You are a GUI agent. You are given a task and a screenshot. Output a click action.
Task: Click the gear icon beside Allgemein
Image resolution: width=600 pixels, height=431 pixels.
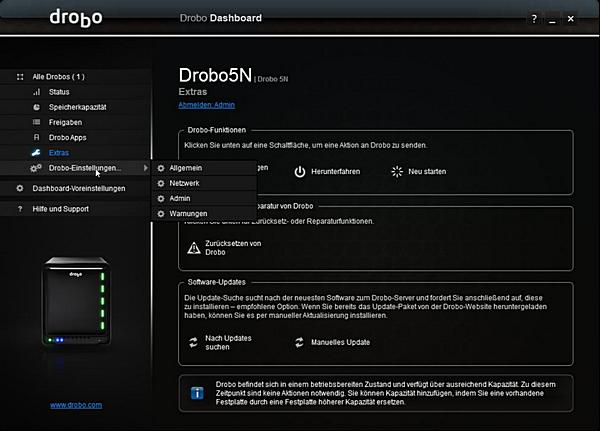click(x=161, y=168)
